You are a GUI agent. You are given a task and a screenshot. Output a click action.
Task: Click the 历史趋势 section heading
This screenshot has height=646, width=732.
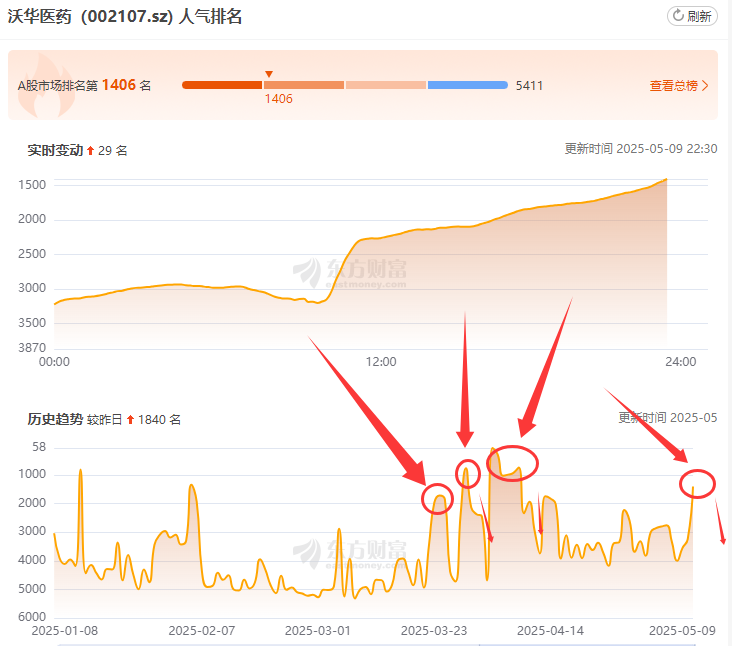pos(55,419)
